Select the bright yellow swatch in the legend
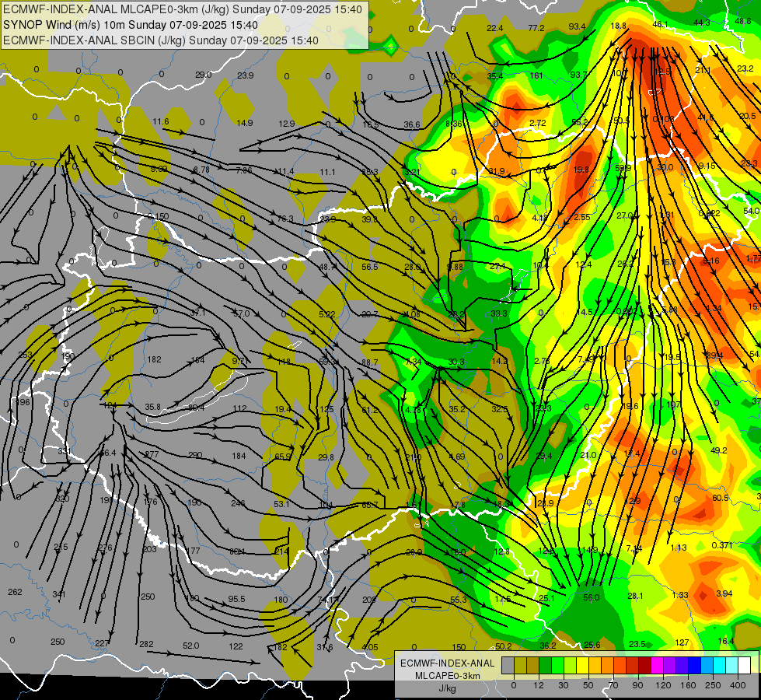The width and height of the screenshot is (761, 700). click(x=582, y=666)
